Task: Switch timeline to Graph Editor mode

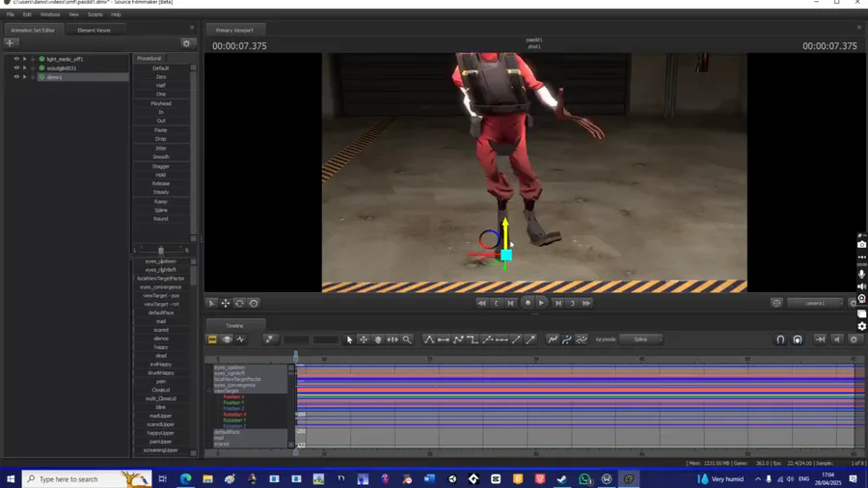Action: click(x=241, y=339)
